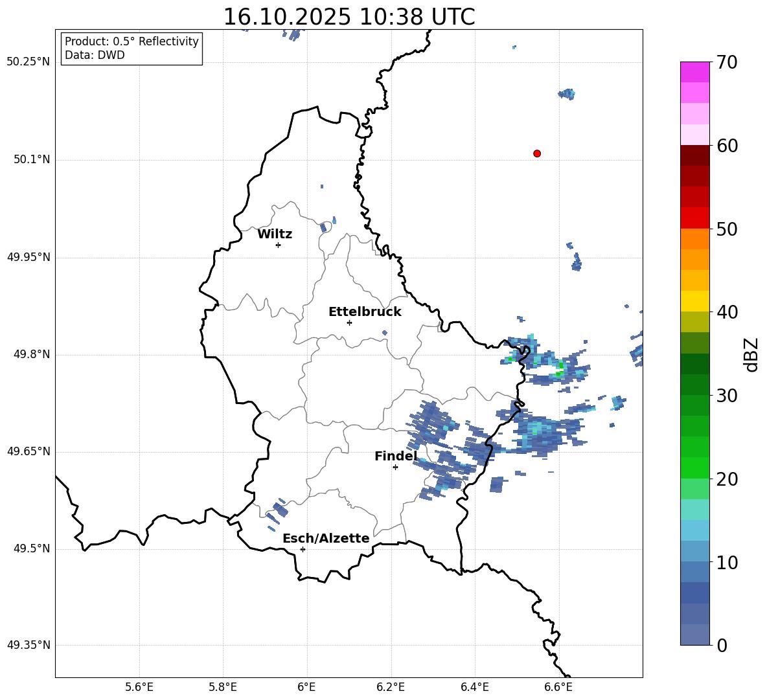Click the 50.25°N latitude label

click(x=29, y=62)
